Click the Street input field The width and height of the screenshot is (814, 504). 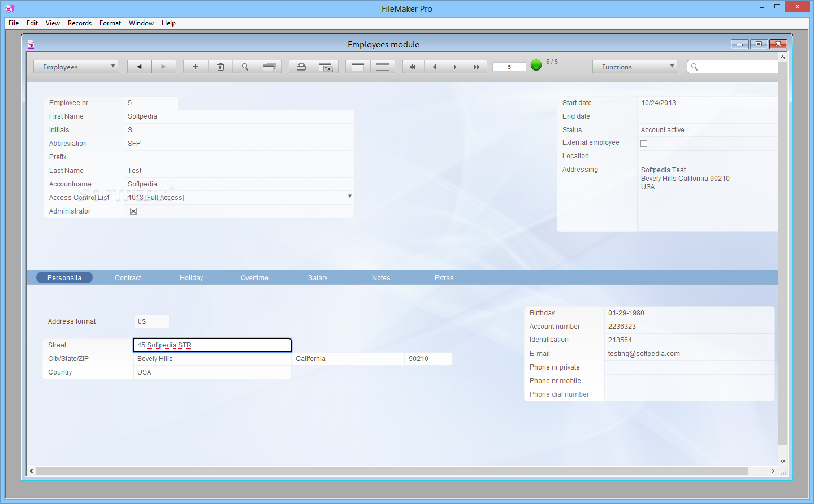coord(213,345)
